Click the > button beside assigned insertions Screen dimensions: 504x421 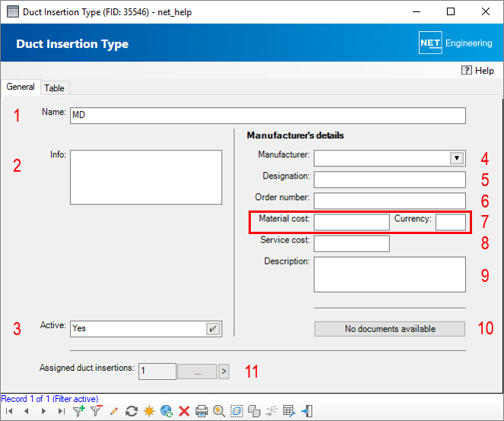coord(223,372)
